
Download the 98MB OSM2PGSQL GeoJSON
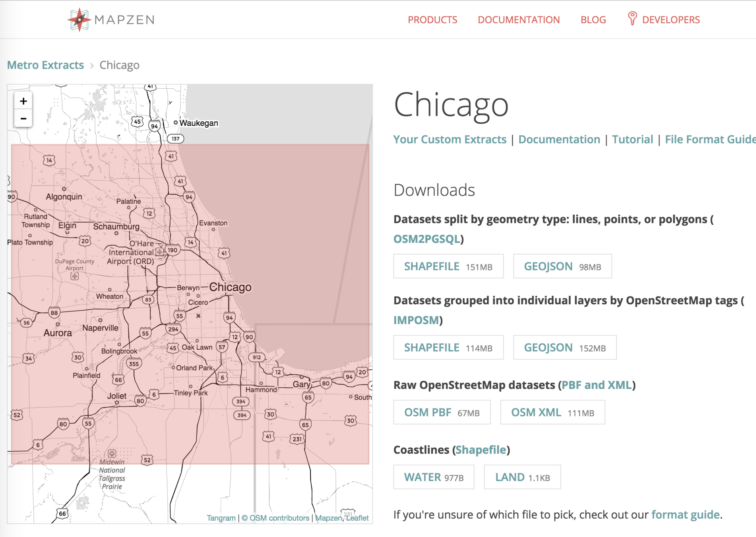tap(562, 266)
